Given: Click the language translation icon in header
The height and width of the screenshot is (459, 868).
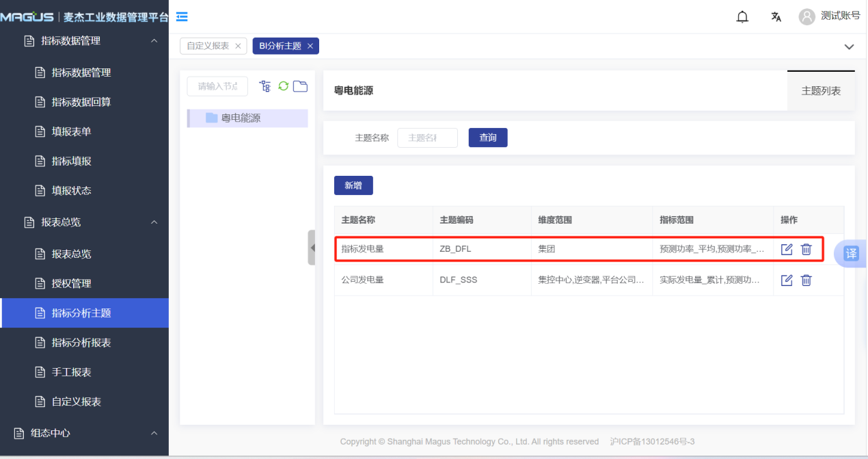Looking at the screenshot, I should pos(776,17).
